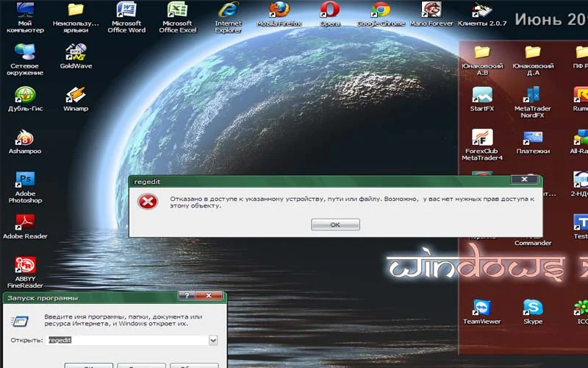Open Skype desktop icon

(x=533, y=311)
